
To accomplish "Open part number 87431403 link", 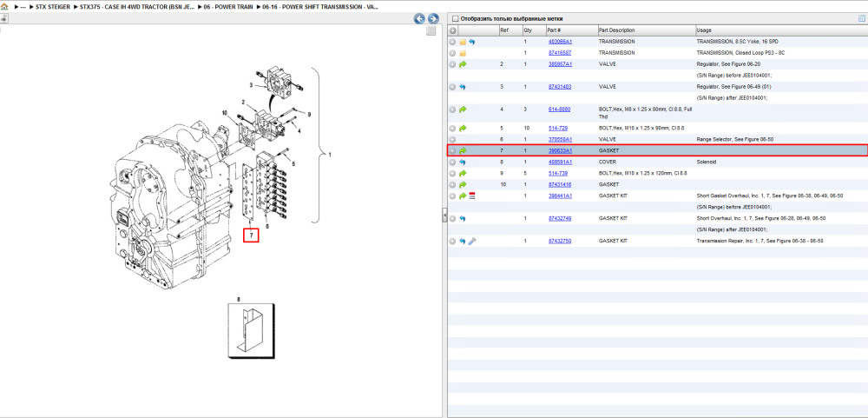I will [560, 87].
